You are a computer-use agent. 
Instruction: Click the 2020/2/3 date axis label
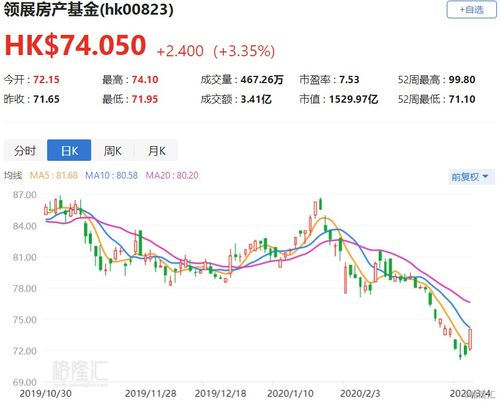(x=360, y=393)
